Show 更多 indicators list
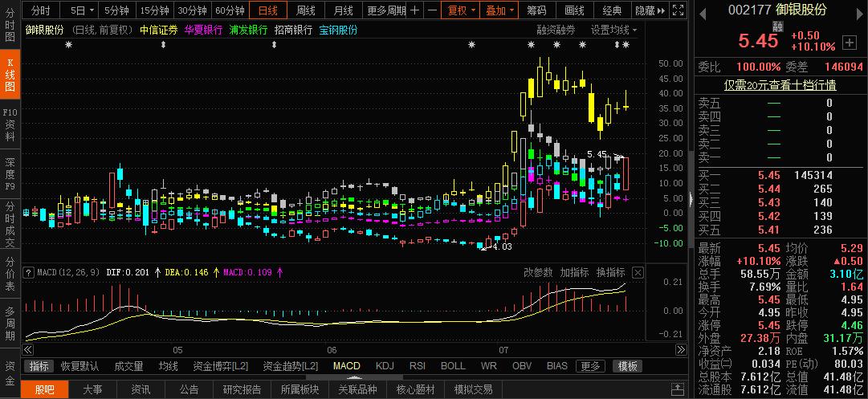868x399 pixels. (x=590, y=366)
